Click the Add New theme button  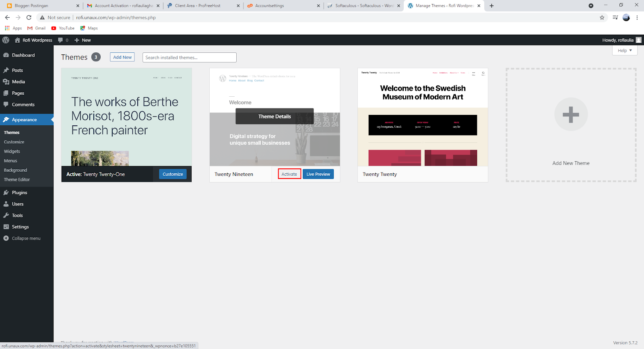coord(122,57)
